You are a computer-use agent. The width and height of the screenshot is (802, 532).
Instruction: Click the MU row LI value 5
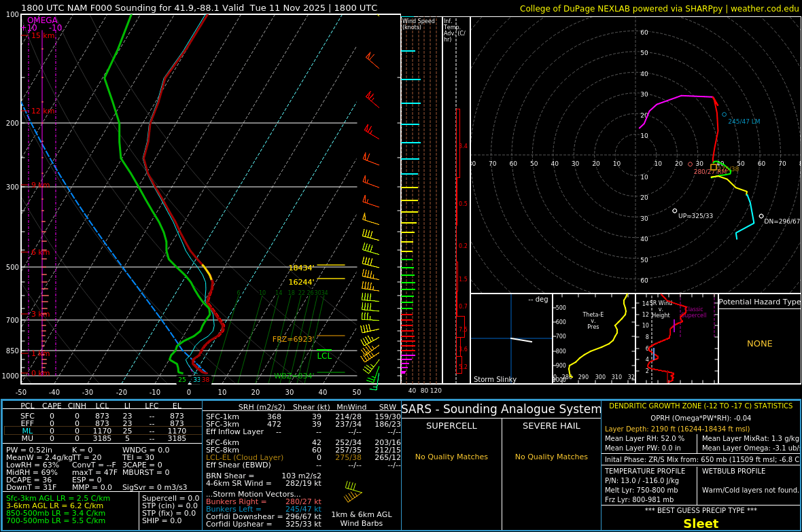pyautogui.click(x=127, y=438)
